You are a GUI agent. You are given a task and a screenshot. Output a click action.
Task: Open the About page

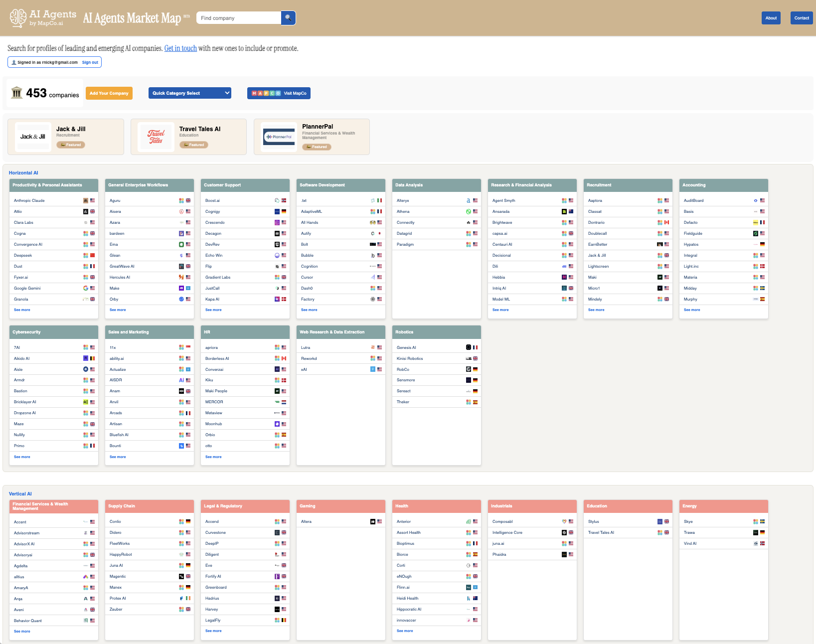coord(771,18)
